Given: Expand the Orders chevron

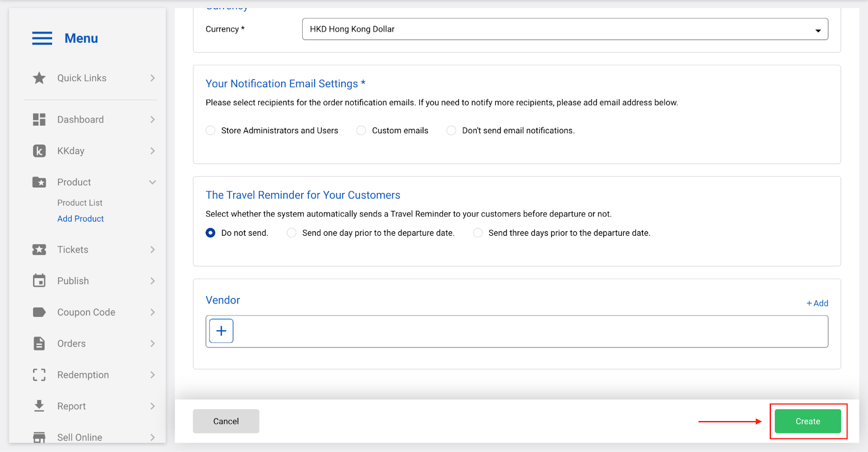Looking at the screenshot, I should click(x=152, y=344).
